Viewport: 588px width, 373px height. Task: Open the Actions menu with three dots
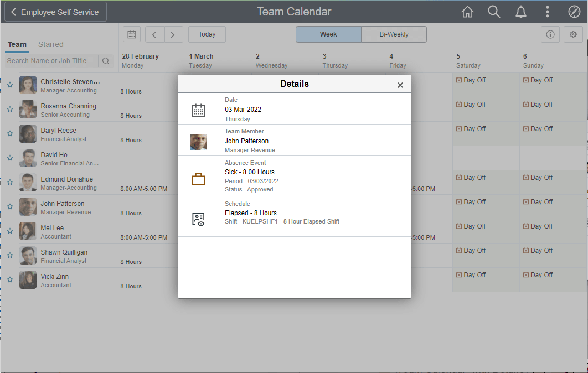coord(547,11)
